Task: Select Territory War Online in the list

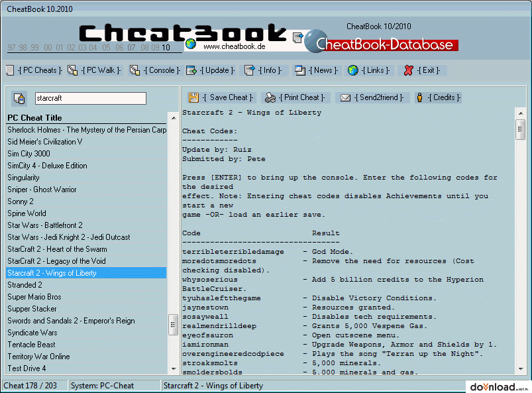Action: pyautogui.click(x=87, y=357)
